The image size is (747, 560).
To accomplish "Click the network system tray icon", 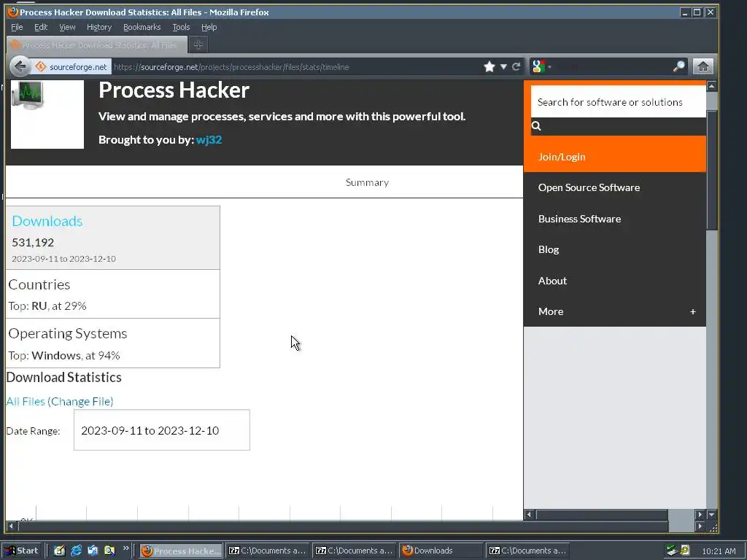I will pyautogui.click(x=672, y=551).
